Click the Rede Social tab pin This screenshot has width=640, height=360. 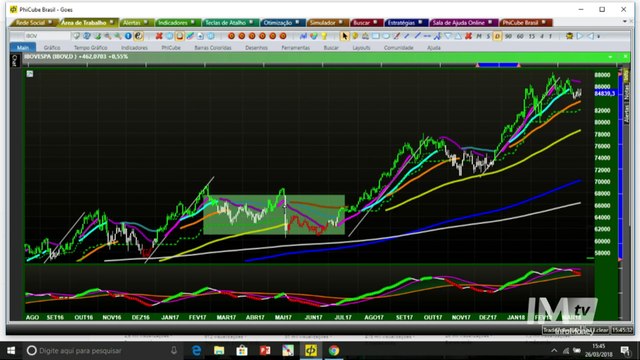pos(50,22)
